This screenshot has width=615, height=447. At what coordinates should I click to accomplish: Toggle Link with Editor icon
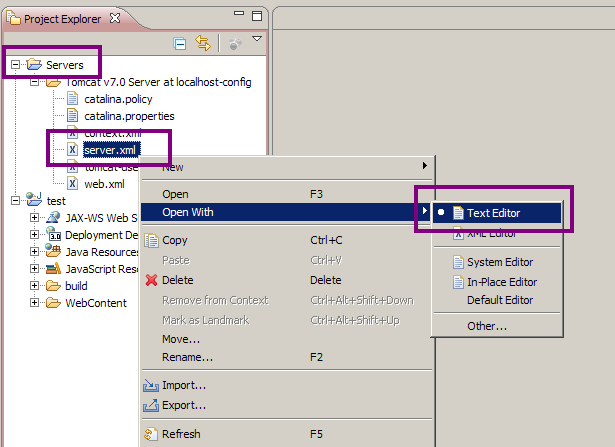[203, 43]
